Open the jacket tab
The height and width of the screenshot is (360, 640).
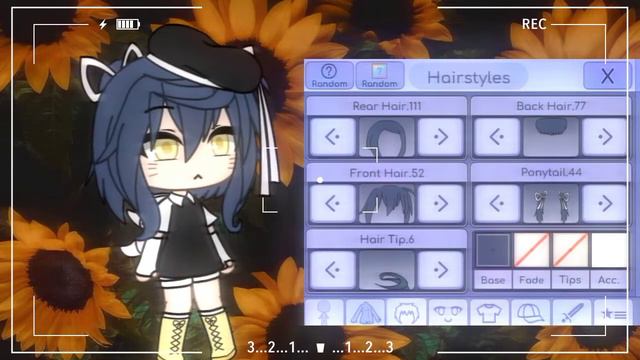click(x=365, y=312)
